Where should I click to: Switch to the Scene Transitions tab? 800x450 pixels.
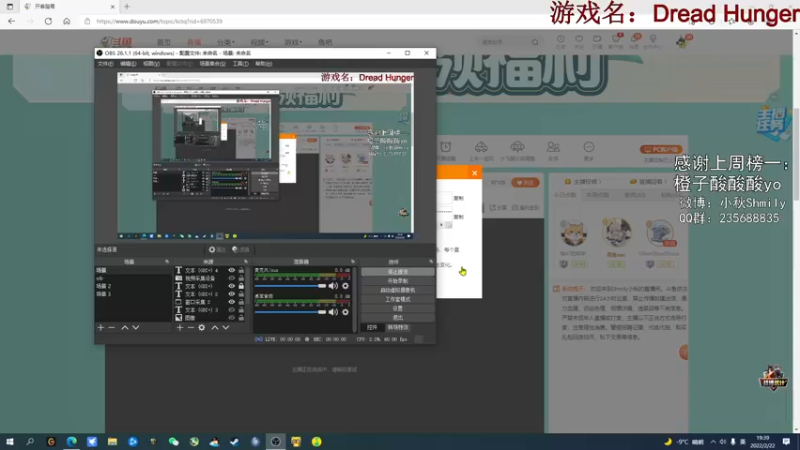click(398, 328)
